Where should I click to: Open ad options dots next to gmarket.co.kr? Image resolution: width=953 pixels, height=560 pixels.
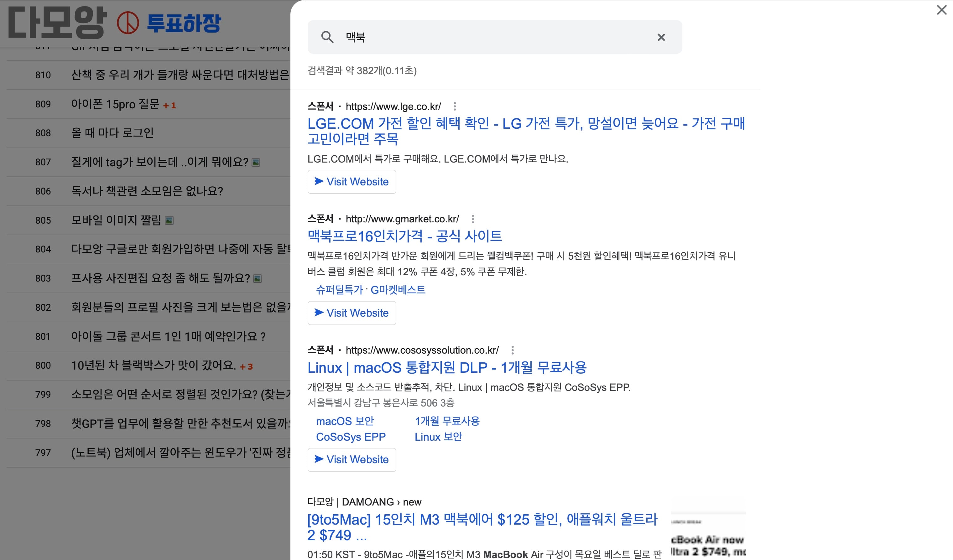(473, 219)
